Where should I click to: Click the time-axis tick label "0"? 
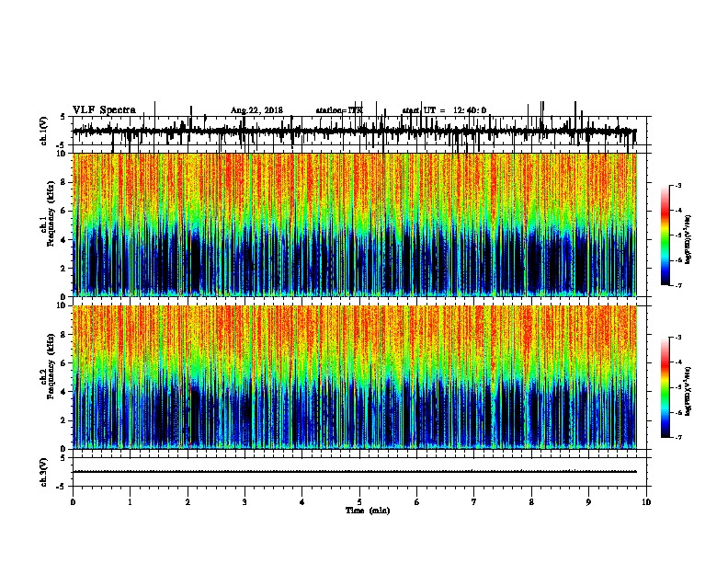pos(73,502)
